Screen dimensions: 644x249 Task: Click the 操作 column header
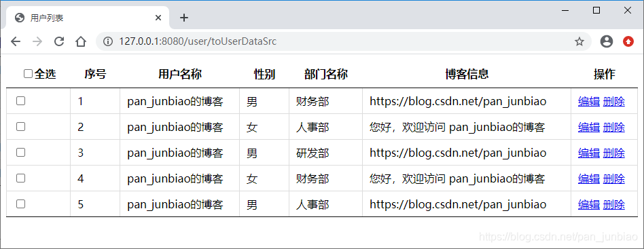point(605,74)
